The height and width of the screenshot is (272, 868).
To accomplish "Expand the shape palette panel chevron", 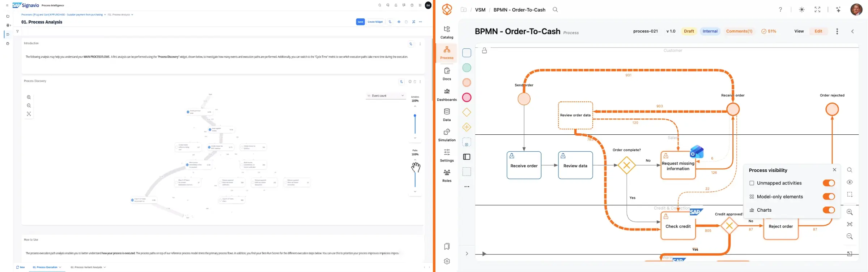I will [467, 254].
